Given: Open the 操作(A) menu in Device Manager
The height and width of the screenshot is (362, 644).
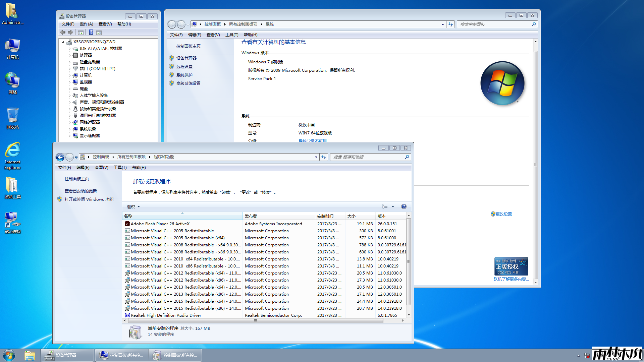Looking at the screenshot, I should coord(86,24).
